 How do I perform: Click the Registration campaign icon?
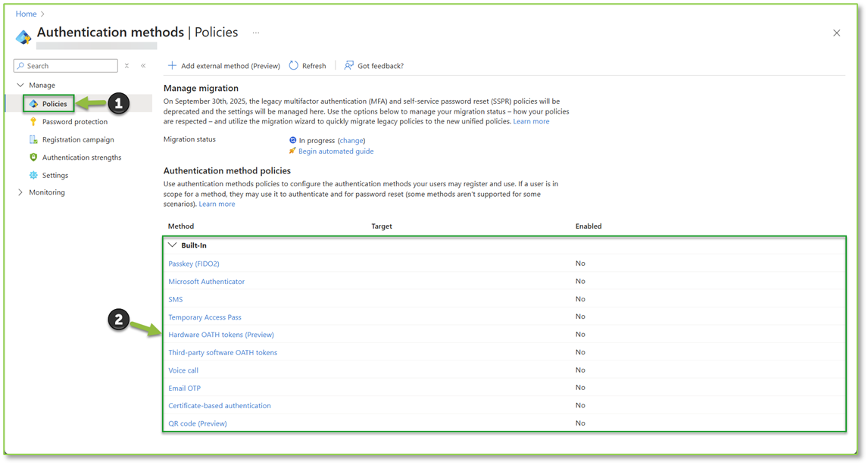coord(33,139)
